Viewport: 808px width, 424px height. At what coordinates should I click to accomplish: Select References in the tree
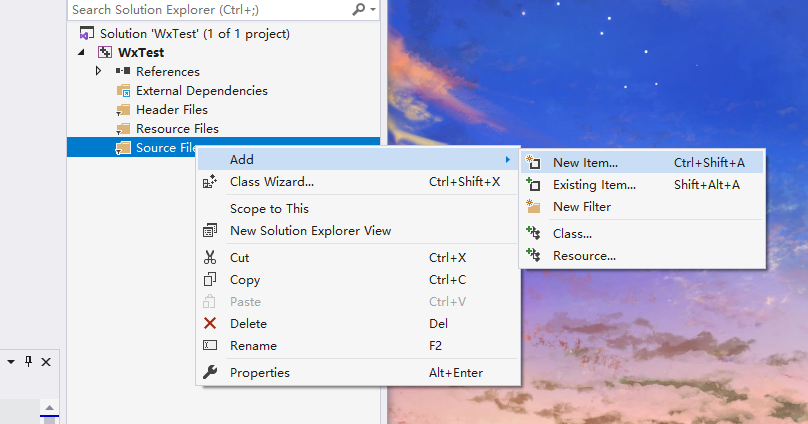point(167,72)
